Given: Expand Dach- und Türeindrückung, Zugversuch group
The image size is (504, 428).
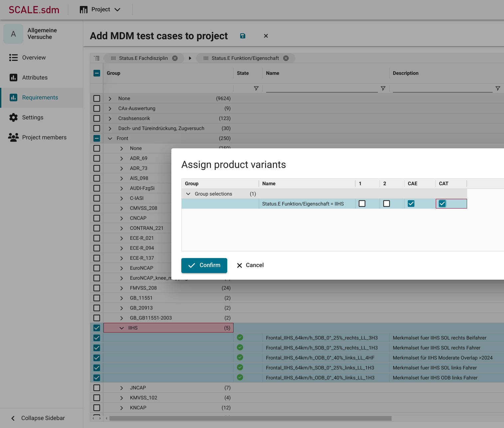Looking at the screenshot, I should click(110, 129).
